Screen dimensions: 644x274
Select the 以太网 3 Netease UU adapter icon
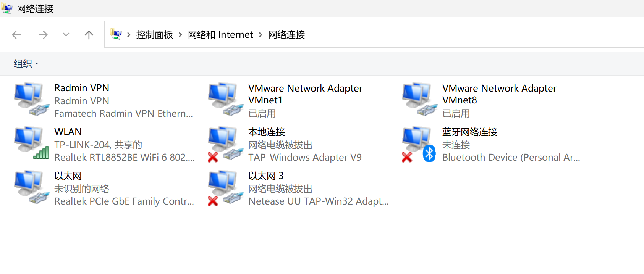(x=225, y=188)
